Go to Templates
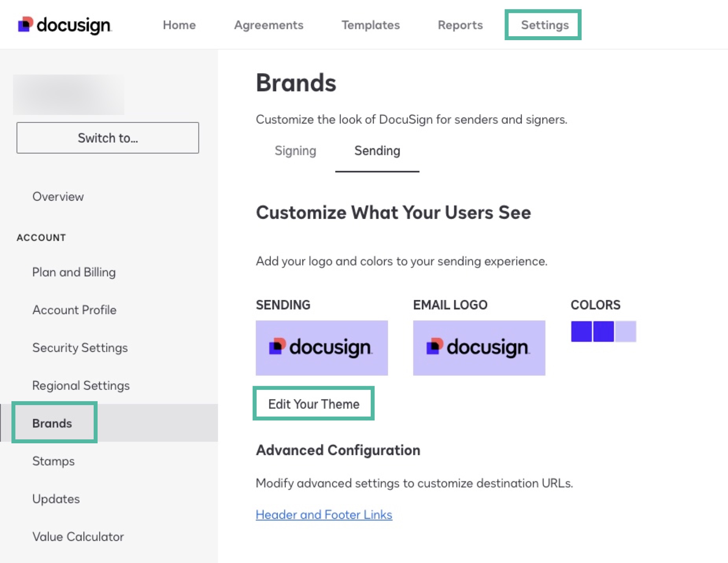This screenshot has height=563, width=728. coord(370,24)
